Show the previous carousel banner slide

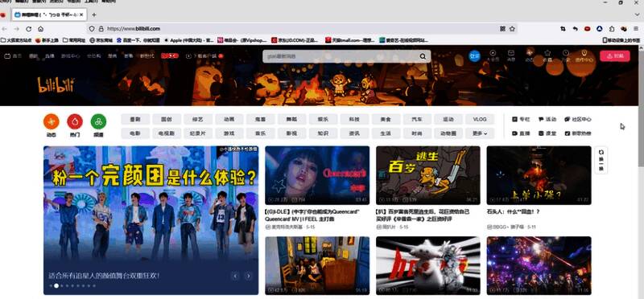[235, 276]
